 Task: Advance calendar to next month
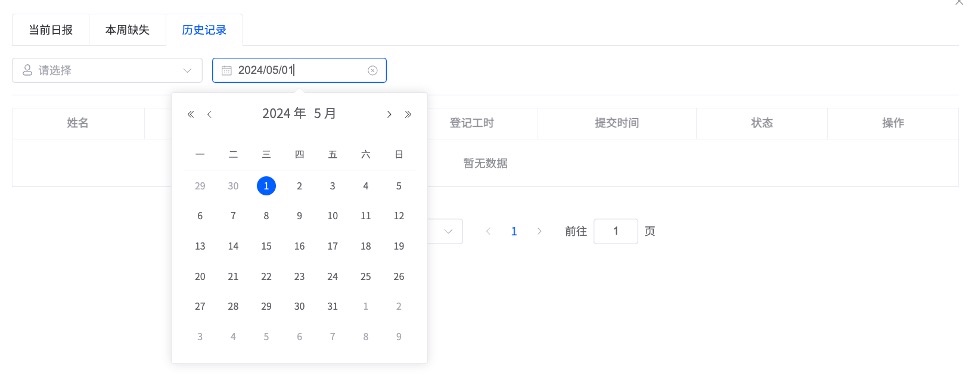tap(389, 114)
